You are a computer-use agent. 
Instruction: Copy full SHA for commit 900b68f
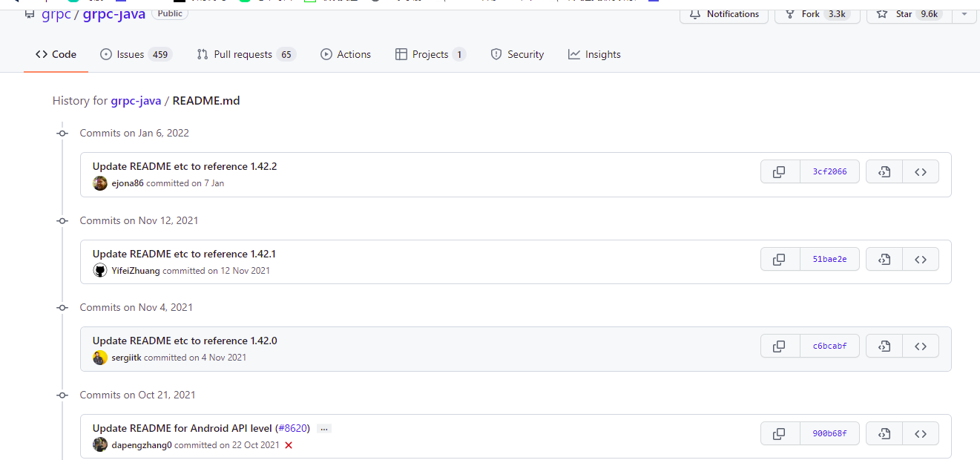point(780,434)
